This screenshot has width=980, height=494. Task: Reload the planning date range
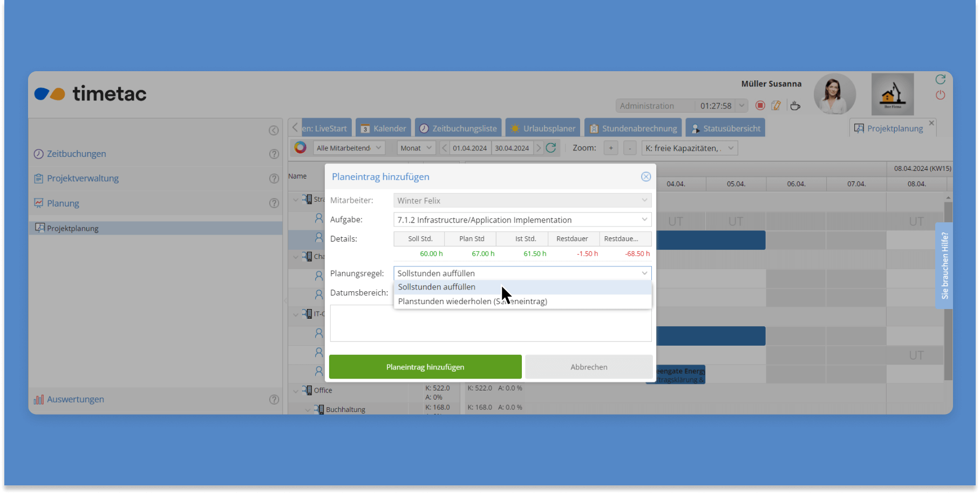tap(551, 148)
